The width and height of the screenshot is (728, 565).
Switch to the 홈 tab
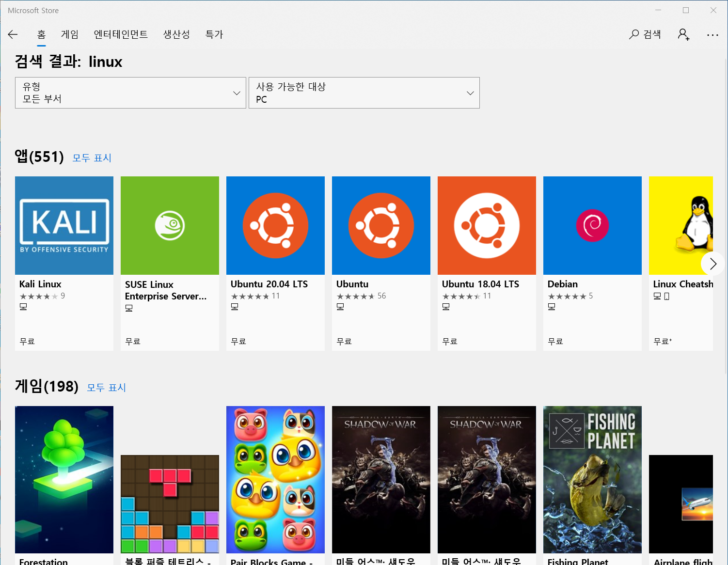(41, 34)
